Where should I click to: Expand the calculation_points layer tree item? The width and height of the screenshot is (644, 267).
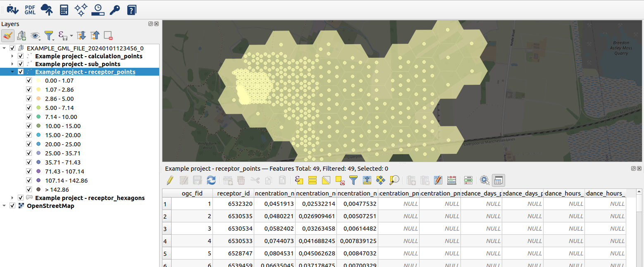(x=12, y=56)
